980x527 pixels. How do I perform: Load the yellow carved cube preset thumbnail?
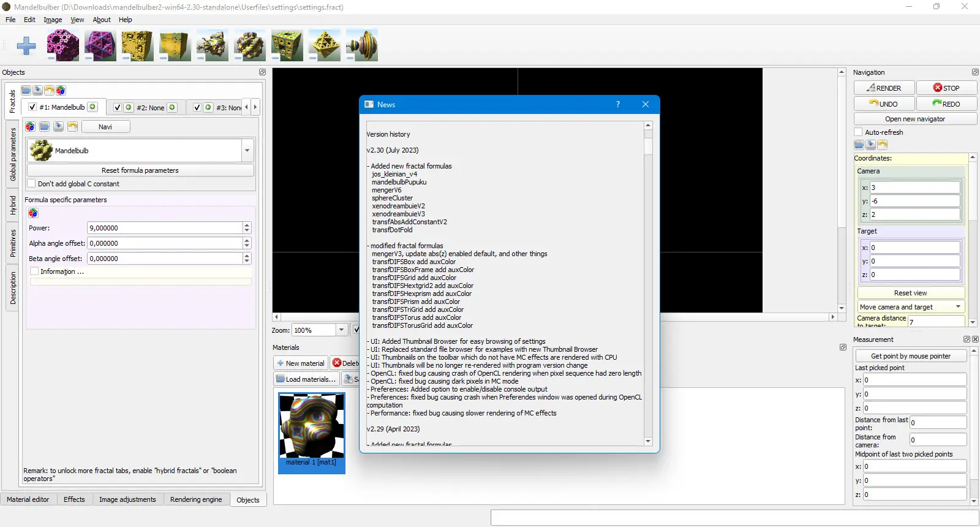(x=137, y=45)
